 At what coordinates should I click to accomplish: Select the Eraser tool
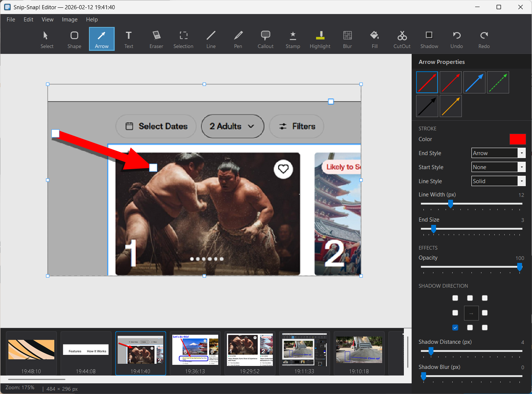coord(156,39)
